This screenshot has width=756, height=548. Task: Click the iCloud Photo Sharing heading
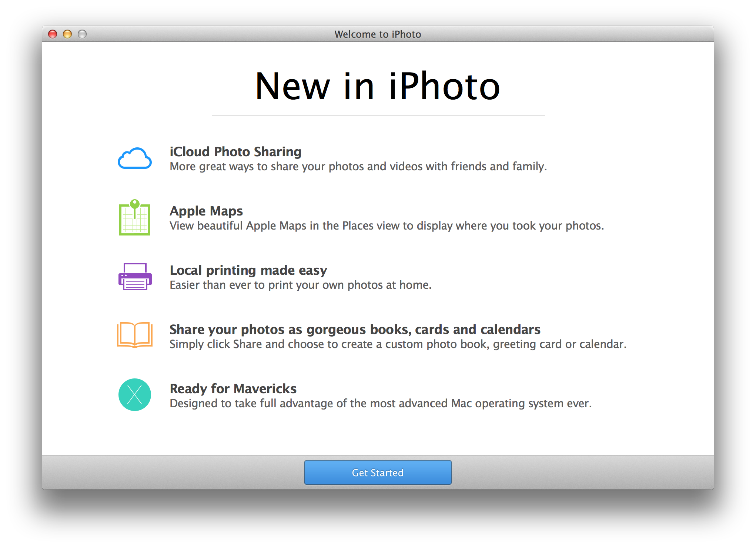coord(235,152)
